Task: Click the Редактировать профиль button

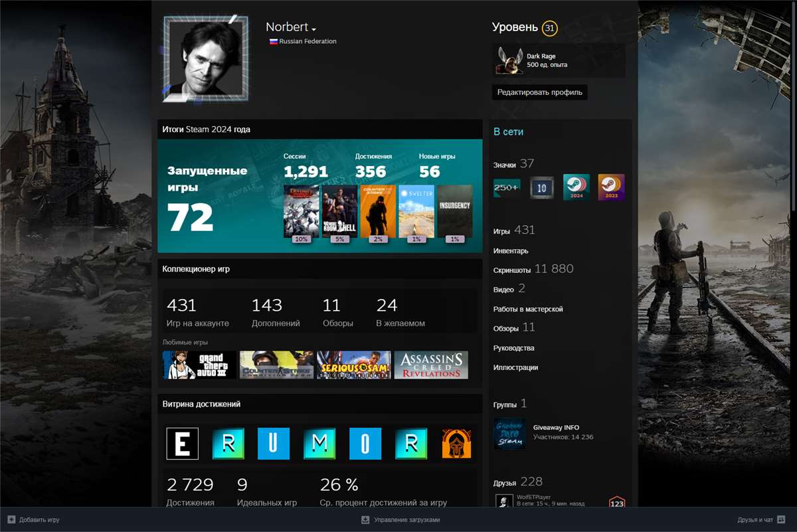Action: [x=540, y=92]
